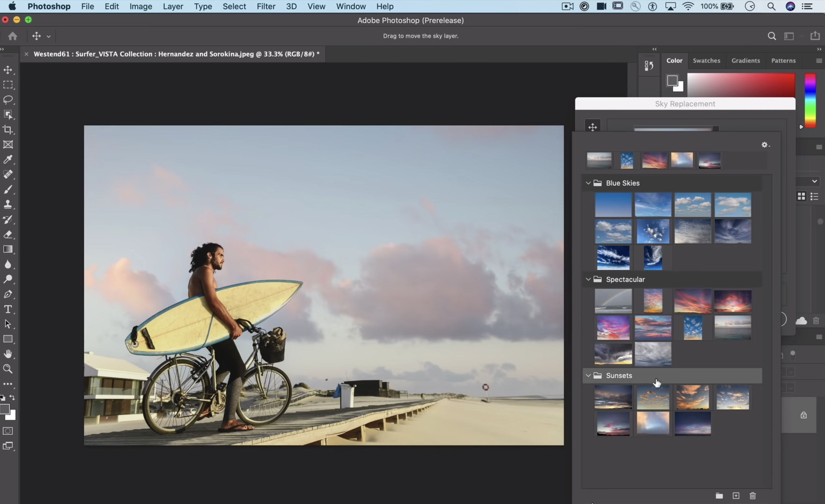
Task: Open the Filter menu
Action: click(266, 6)
